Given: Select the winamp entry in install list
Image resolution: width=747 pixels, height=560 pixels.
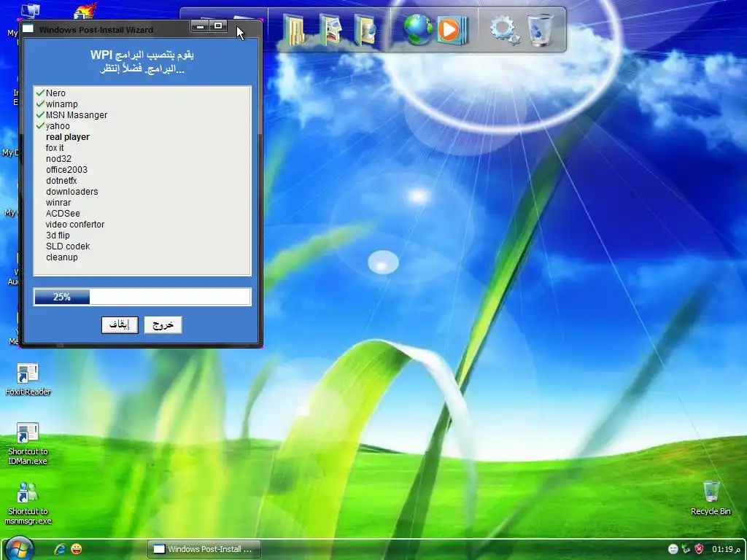Looking at the screenshot, I should click(61, 104).
